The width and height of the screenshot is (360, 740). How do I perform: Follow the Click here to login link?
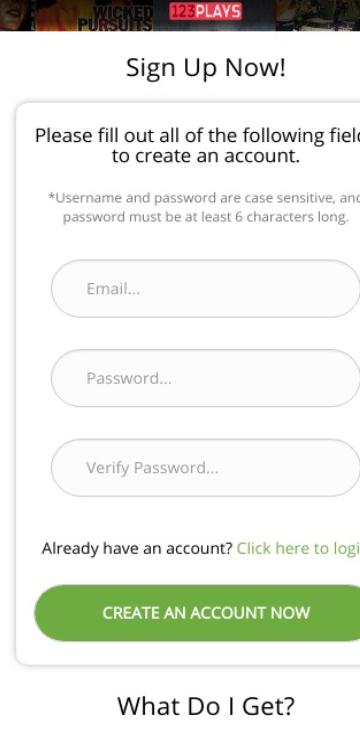(x=298, y=548)
